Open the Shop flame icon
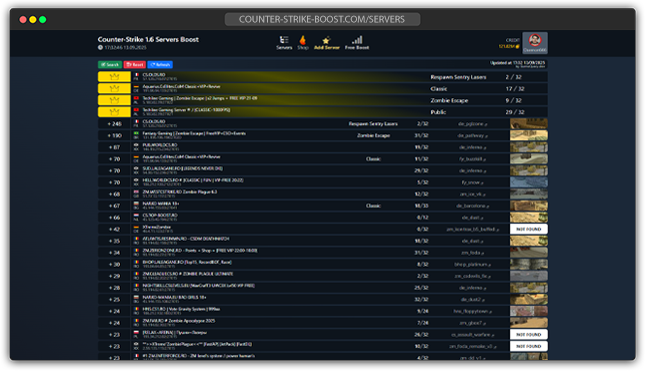645x371 pixels. pos(303,43)
